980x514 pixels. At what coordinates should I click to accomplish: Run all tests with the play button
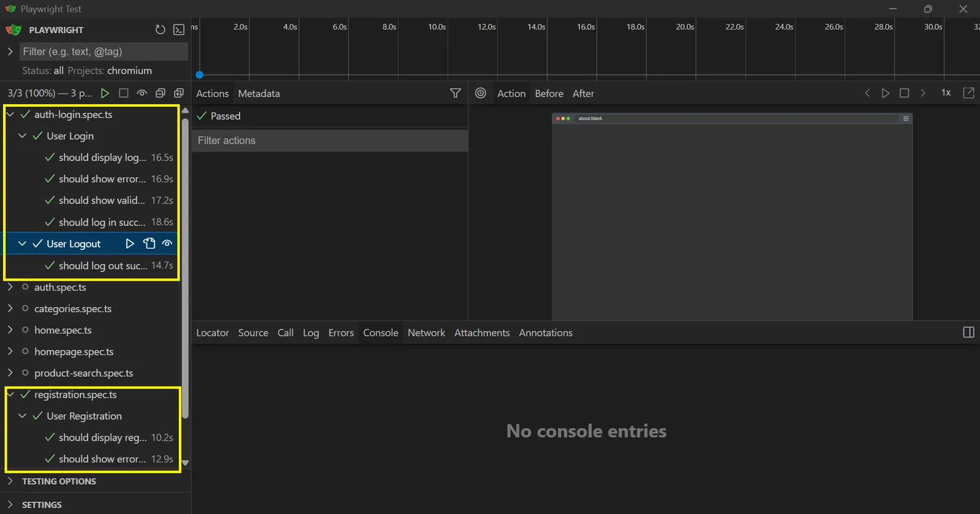[x=105, y=93]
